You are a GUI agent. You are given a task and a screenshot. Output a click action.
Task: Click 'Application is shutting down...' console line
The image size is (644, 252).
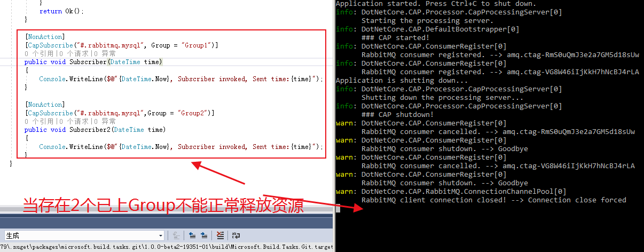pyautogui.click(x=402, y=81)
